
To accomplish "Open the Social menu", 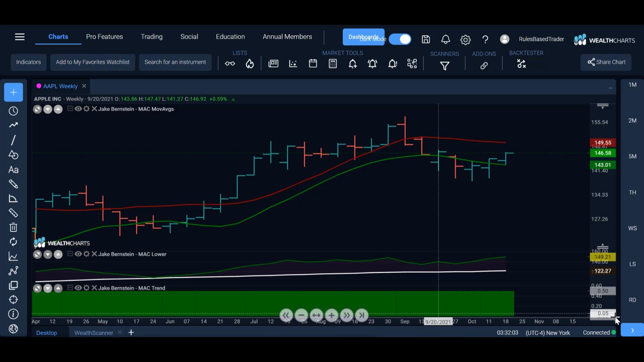I will (x=189, y=37).
